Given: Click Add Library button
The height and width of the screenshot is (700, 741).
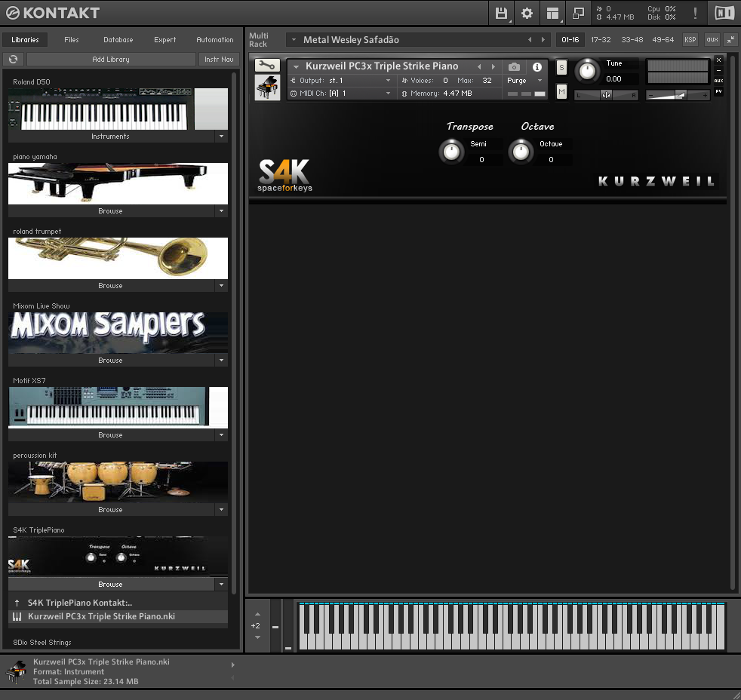Looking at the screenshot, I should (111, 59).
